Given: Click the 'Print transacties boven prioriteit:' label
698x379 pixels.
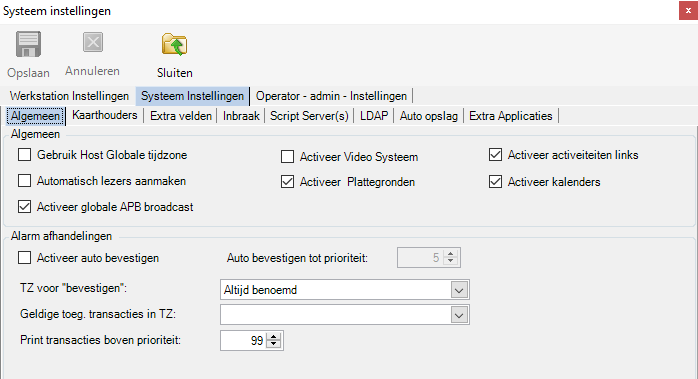Looking at the screenshot, I should pos(100,340).
